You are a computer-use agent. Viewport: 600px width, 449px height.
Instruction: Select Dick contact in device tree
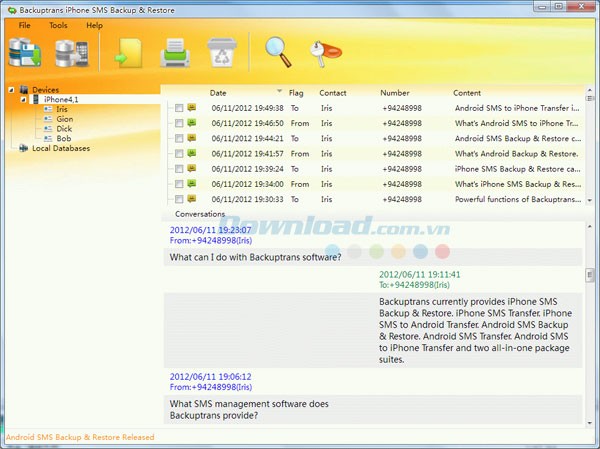point(64,129)
